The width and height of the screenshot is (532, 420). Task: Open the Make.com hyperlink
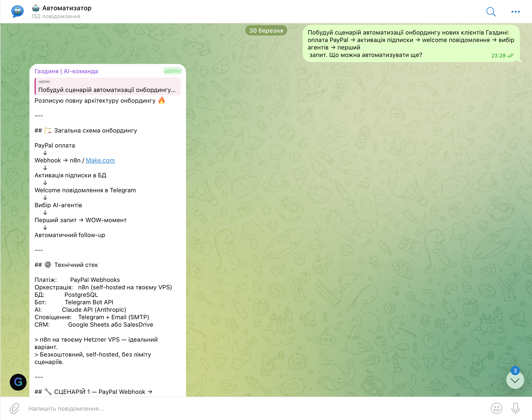100,160
